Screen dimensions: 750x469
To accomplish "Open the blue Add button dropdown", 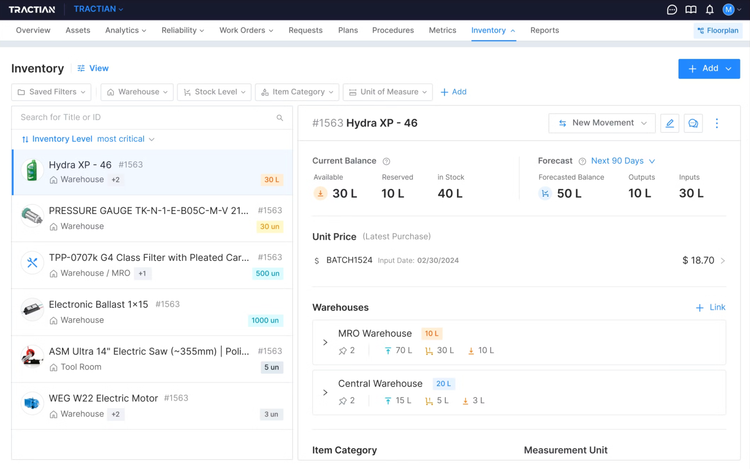I will point(709,69).
